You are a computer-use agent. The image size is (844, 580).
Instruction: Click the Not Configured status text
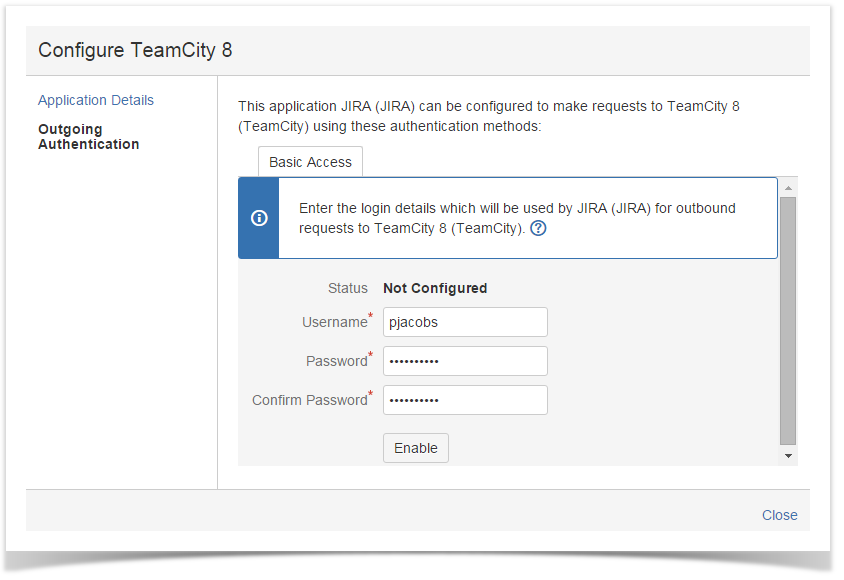coord(435,288)
